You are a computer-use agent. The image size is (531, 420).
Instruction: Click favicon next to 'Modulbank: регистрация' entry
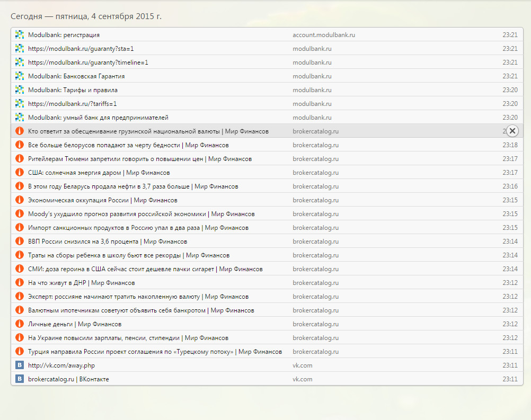pos(20,35)
